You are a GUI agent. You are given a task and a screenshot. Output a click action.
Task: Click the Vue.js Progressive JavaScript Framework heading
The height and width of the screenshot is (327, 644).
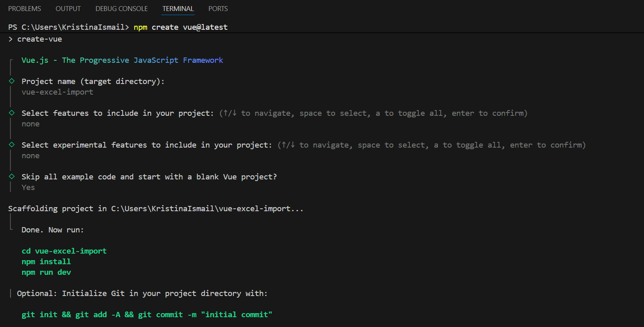122,60
